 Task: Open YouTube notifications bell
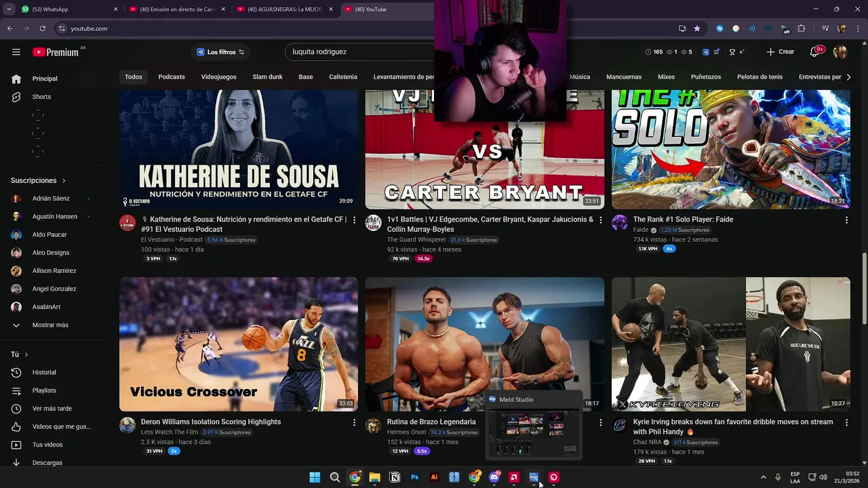tap(815, 52)
